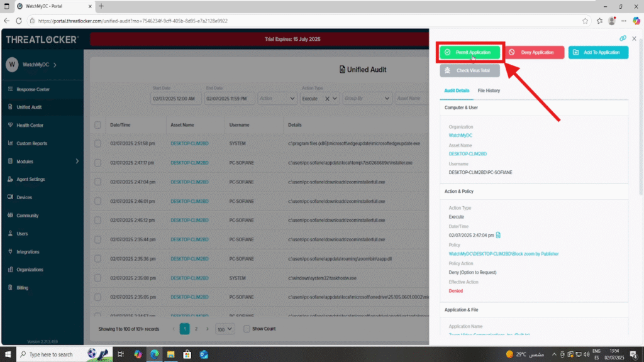Launch Microsoft Store from the taskbar

[x=187, y=354]
